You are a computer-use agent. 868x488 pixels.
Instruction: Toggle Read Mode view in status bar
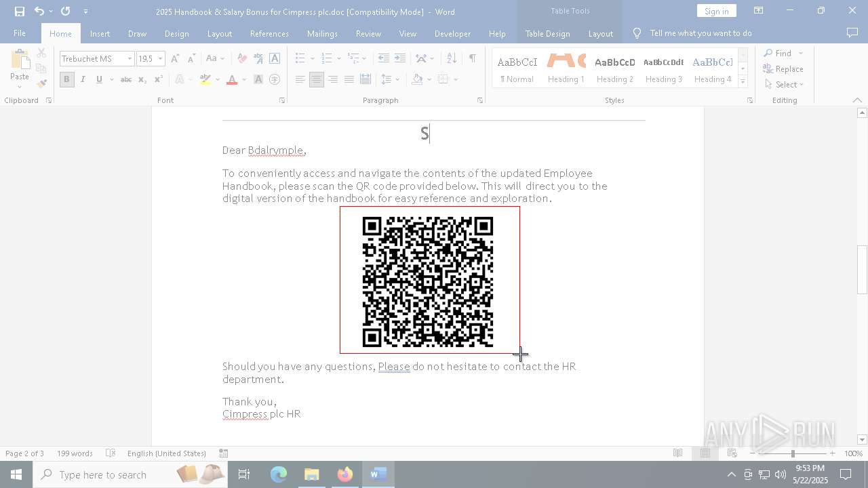click(x=677, y=453)
